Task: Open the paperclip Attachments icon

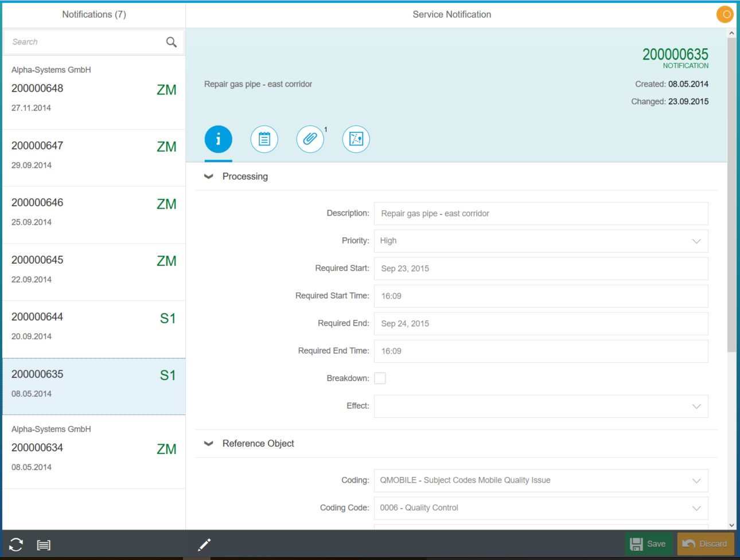Action: [x=310, y=139]
